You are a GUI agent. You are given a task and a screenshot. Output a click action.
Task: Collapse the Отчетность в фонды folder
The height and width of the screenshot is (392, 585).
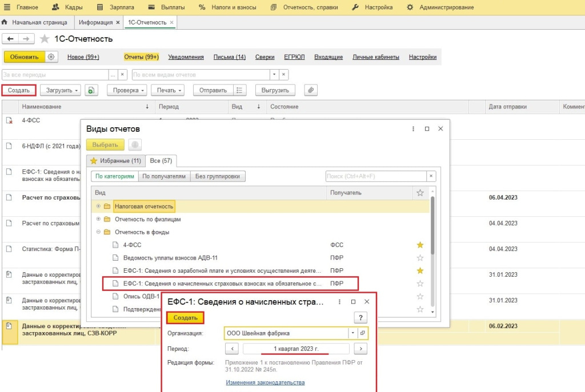tap(98, 232)
